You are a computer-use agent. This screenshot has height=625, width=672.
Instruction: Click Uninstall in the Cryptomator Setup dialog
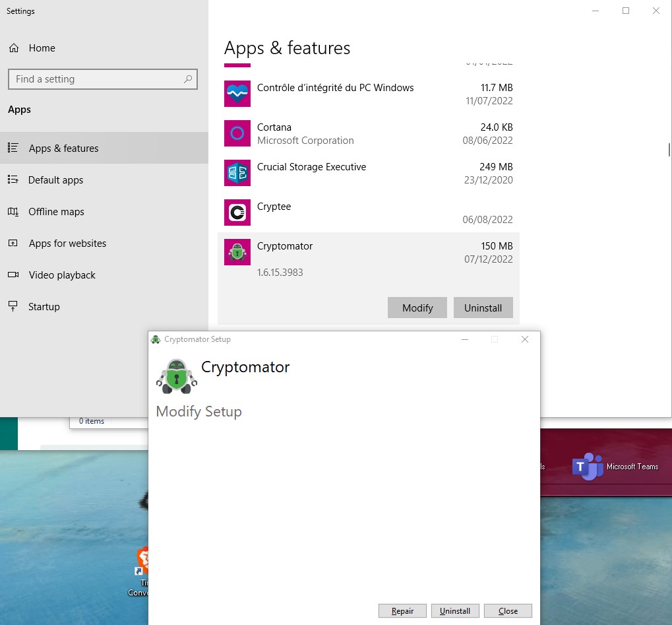pyautogui.click(x=455, y=610)
